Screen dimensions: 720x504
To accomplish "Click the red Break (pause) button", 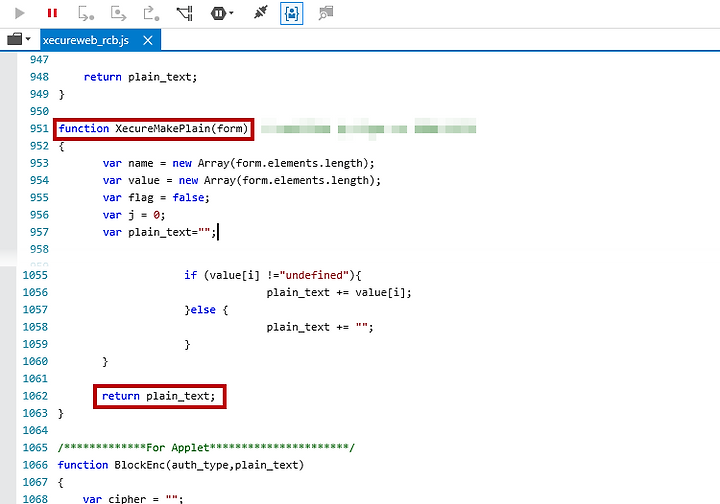I will click(52, 13).
